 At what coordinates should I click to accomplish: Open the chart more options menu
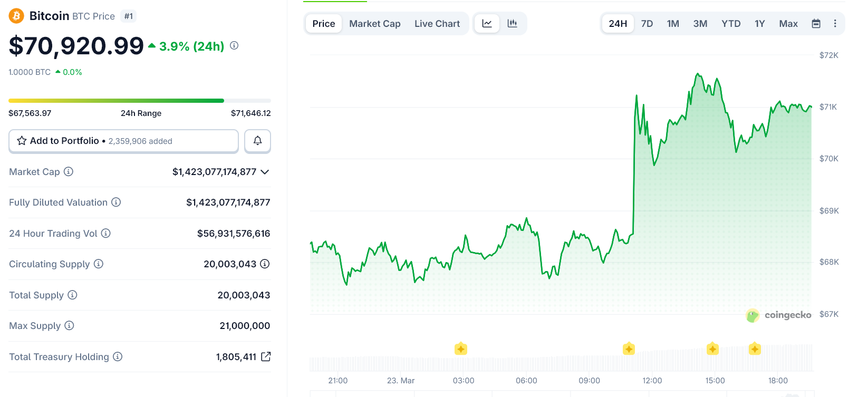(x=835, y=24)
